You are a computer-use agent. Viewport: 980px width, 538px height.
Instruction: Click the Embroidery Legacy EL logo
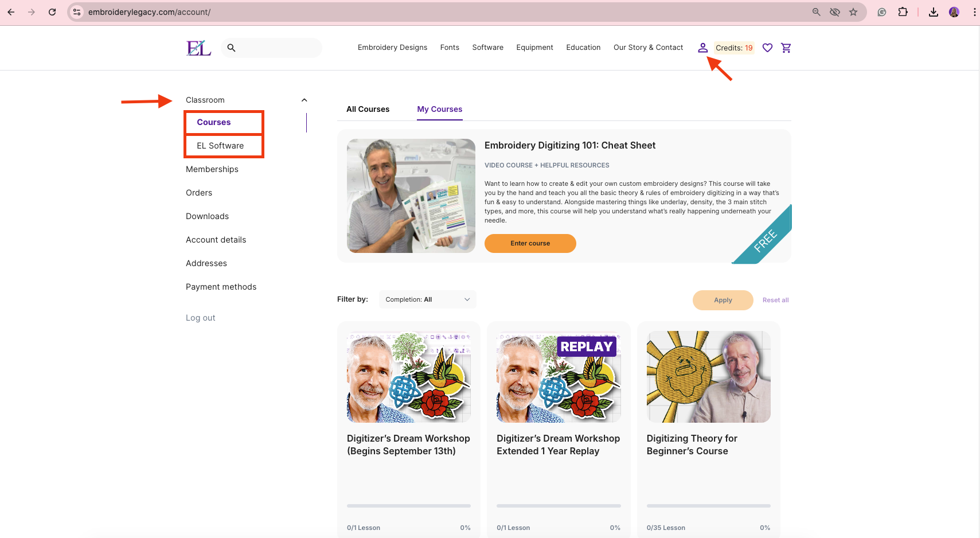(198, 48)
